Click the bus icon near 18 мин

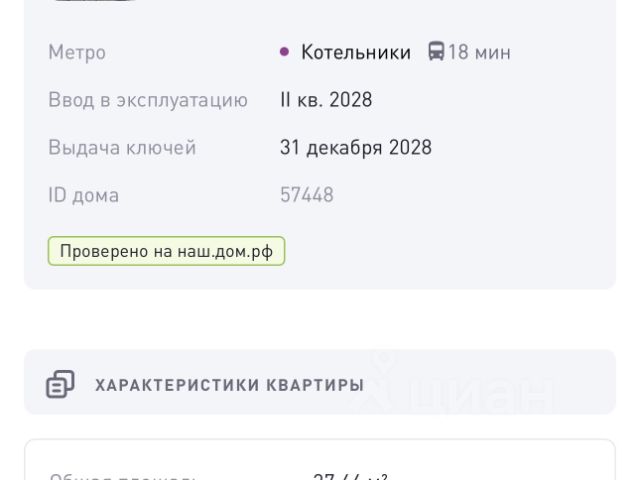coord(436,51)
